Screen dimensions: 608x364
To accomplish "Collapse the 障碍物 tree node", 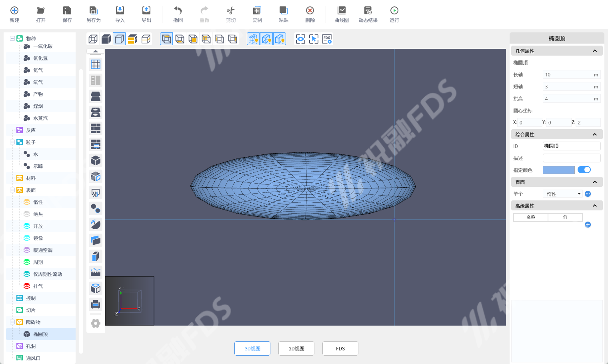I will coord(12,322).
